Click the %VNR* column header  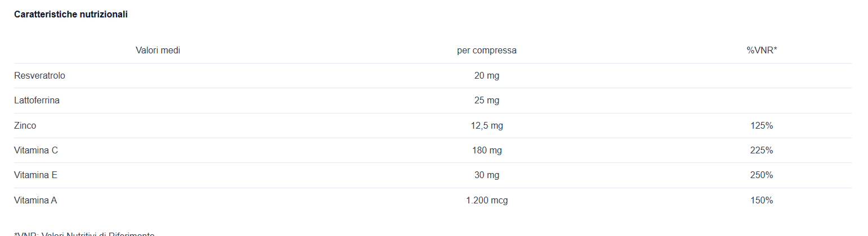(x=762, y=51)
